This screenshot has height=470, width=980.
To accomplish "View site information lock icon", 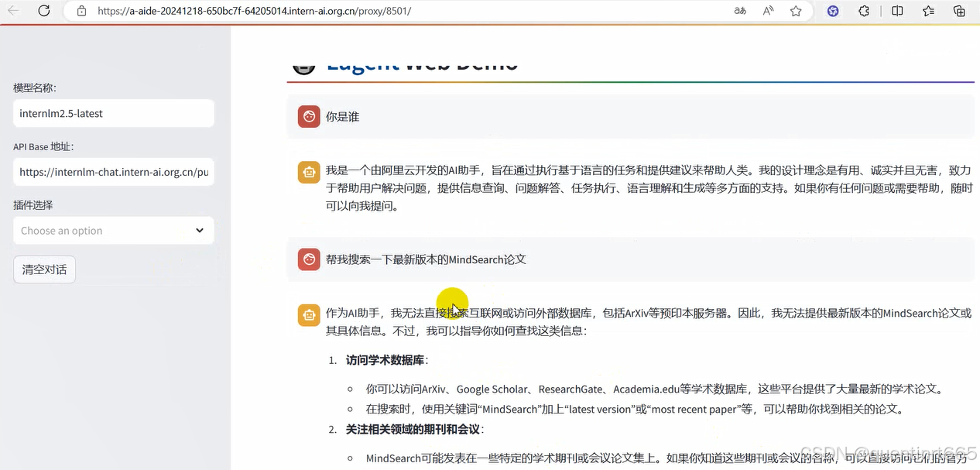I will pyautogui.click(x=81, y=11).
